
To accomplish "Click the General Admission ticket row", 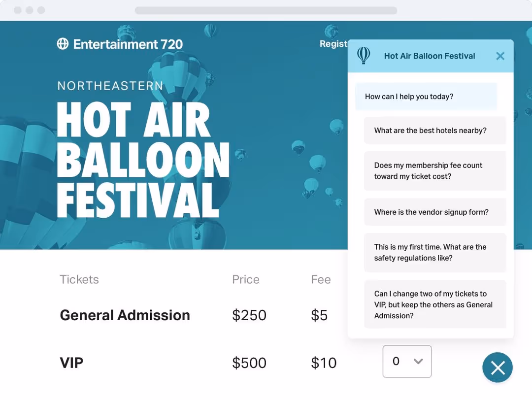I will click(125, 315).
